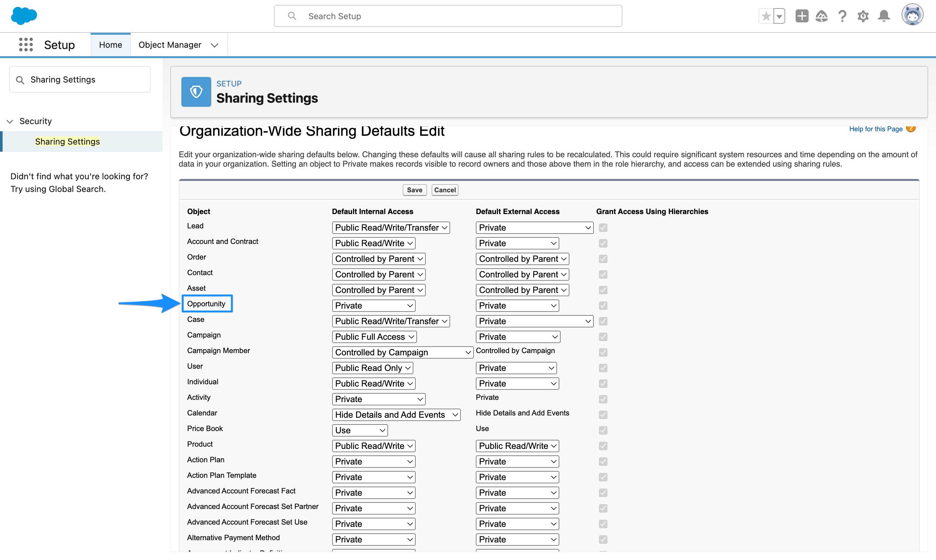
Task: Click the question mark Help icon
Action: tap(842, 16)
